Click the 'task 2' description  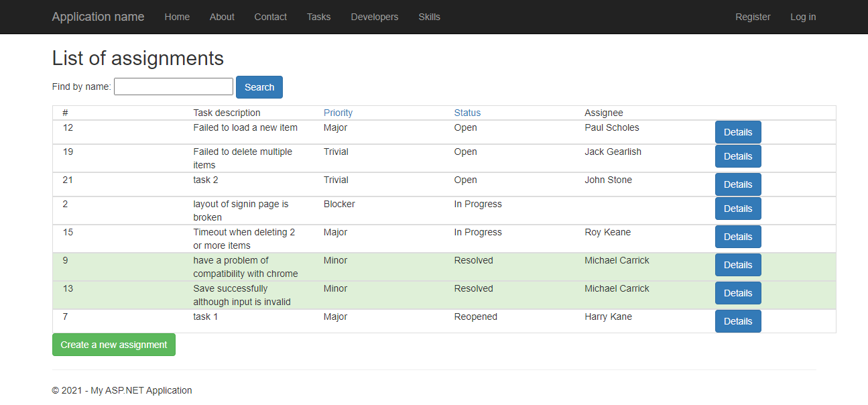[206, 180]
